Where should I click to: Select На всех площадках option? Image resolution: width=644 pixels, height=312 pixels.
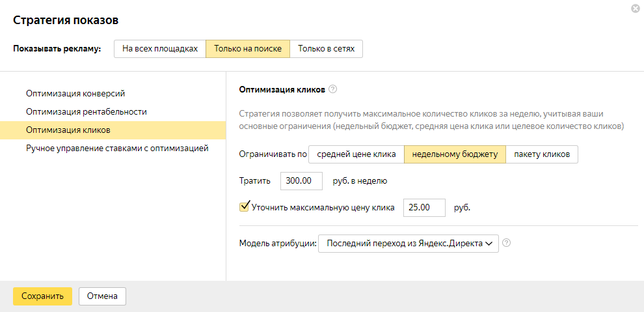(160, 48)
